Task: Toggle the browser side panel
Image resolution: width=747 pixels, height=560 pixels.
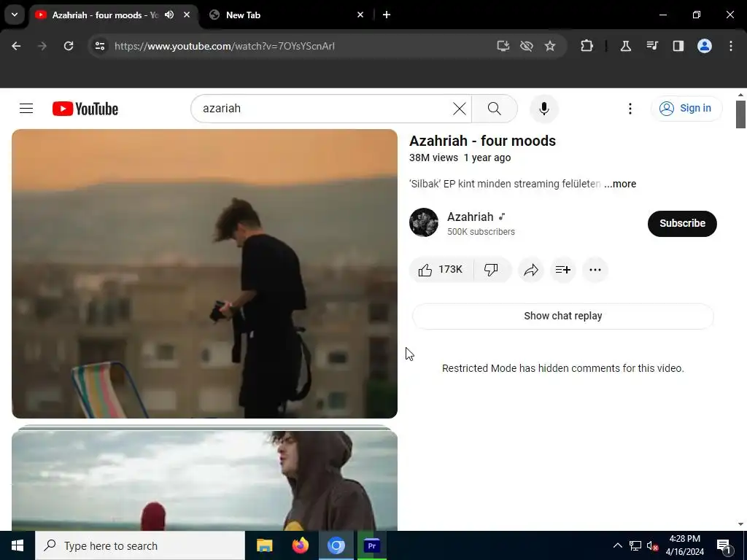Action: click(x=678, y=46)
